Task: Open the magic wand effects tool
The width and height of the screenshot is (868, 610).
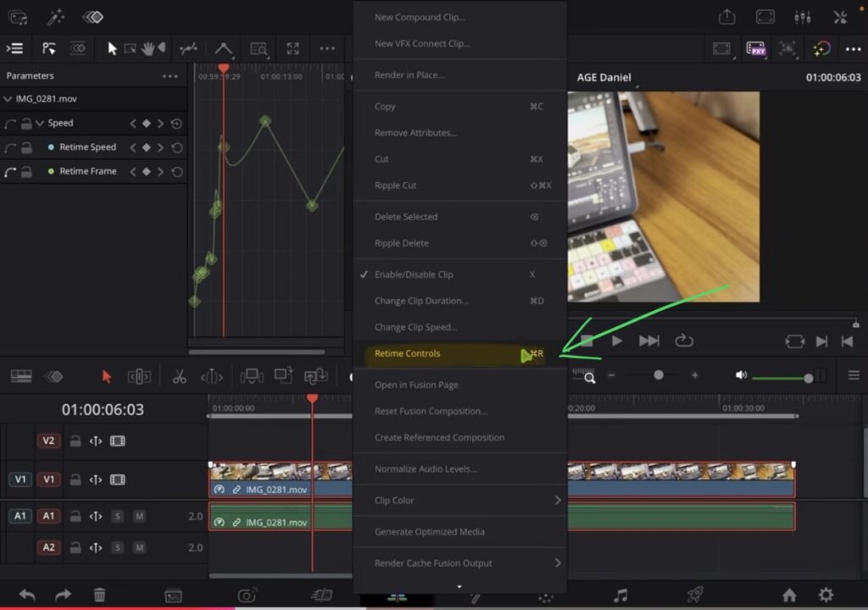Action: pos(55,18)
